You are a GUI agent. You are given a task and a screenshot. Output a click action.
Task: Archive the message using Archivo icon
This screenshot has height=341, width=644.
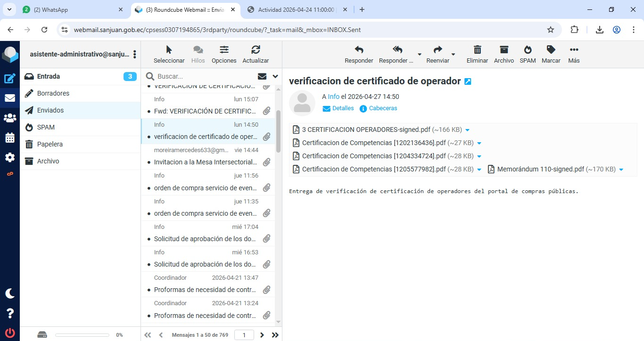click(504, 50)
